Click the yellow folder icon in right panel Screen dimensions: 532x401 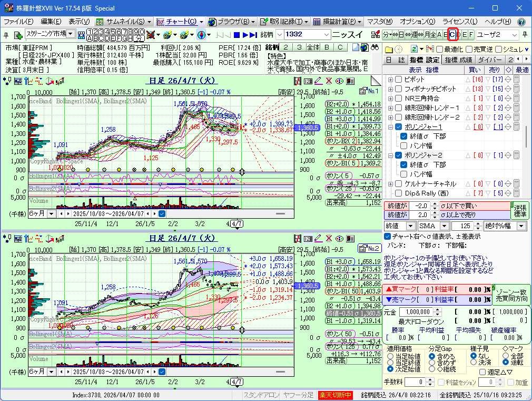[x=389, y=49]
